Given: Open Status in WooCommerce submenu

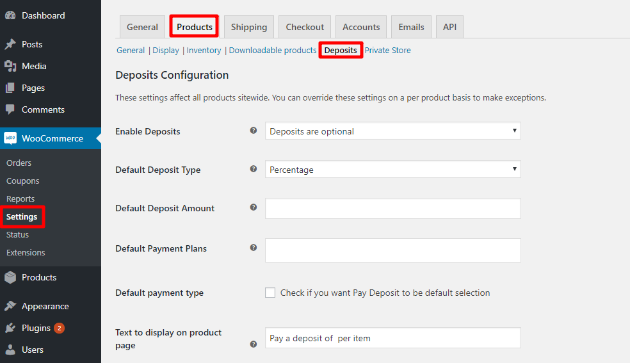Looking at the screenshot, I should [x=18, y=235].
